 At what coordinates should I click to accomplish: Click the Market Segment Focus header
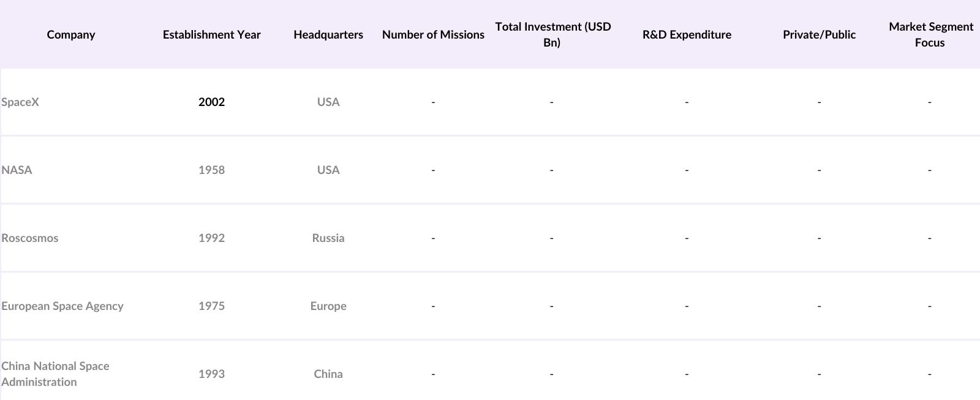[930, 35]
